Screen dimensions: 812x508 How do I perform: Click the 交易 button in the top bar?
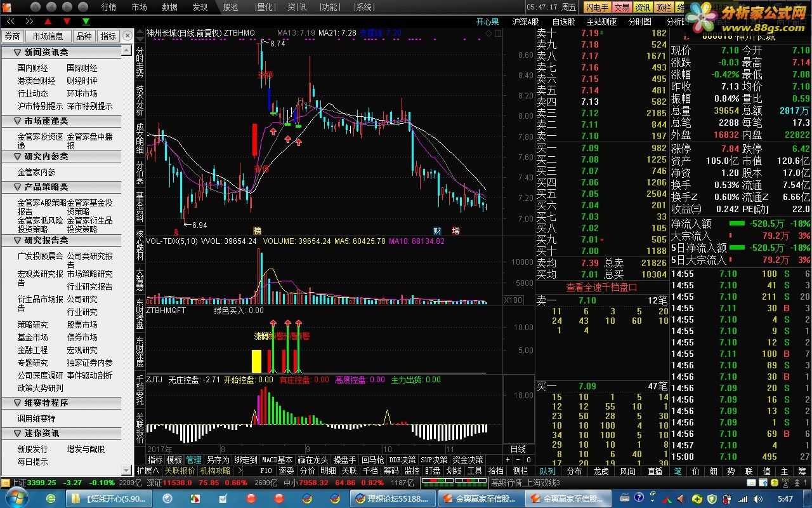tap(622, 8)
